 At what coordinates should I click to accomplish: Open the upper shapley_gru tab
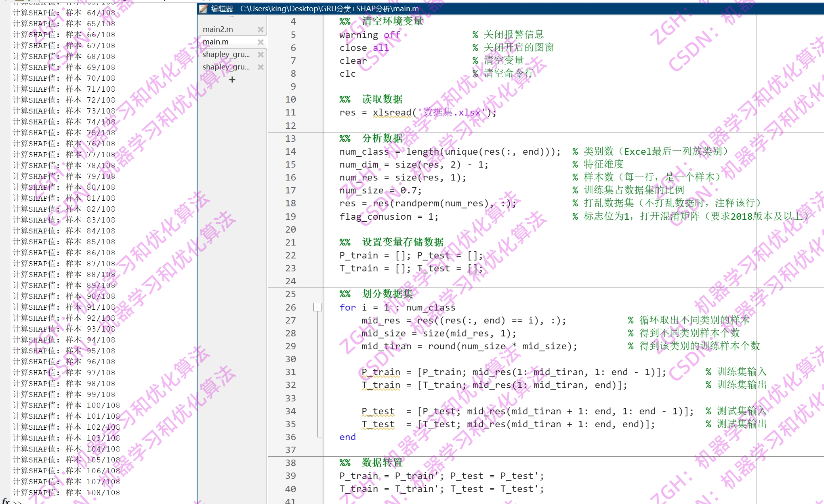pos(226,55)
